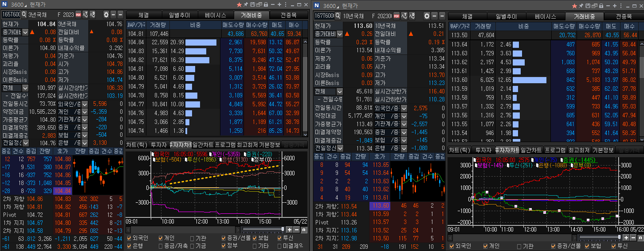This screenshot has width=644, height=251.
Task: Click the chart line icon right of PDF in 3년국채 window
Action: pos(86,15)
